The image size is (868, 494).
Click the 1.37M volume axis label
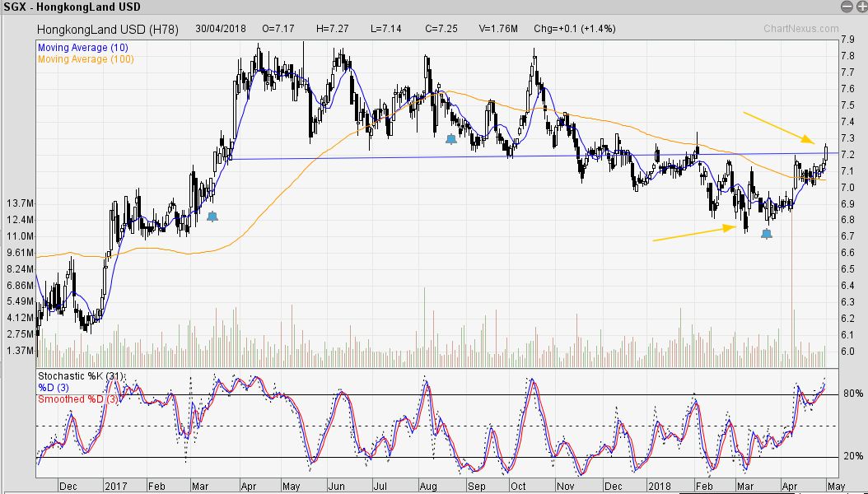(x=20, y=351)
